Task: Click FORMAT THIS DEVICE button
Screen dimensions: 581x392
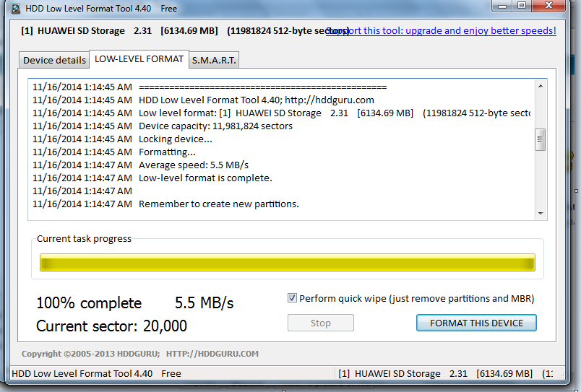Action: tap(476, 323)
